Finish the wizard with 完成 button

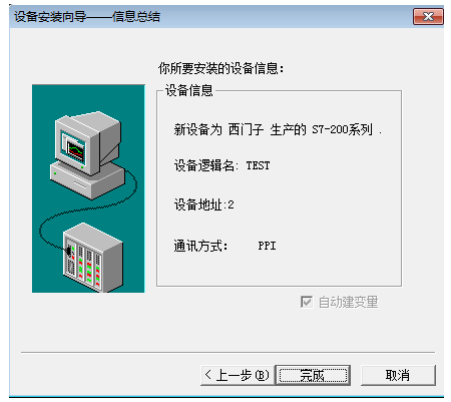coord(313,375)
